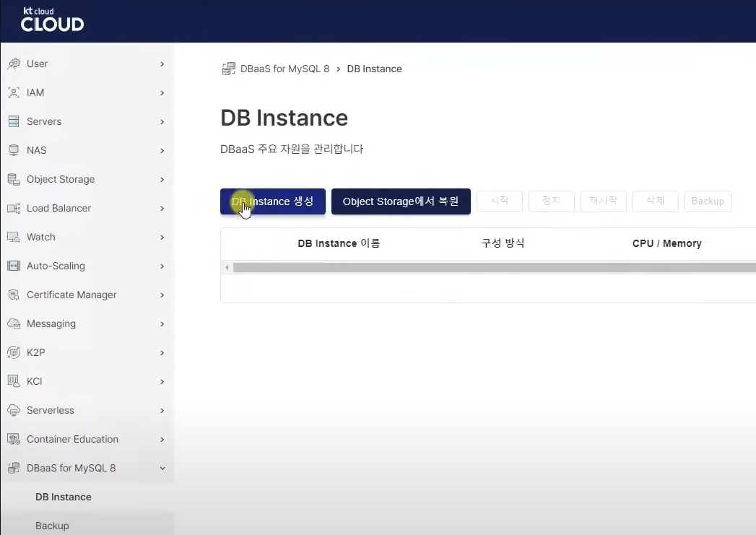
Task: Click the 삭제 button
Action: [656, 201]
